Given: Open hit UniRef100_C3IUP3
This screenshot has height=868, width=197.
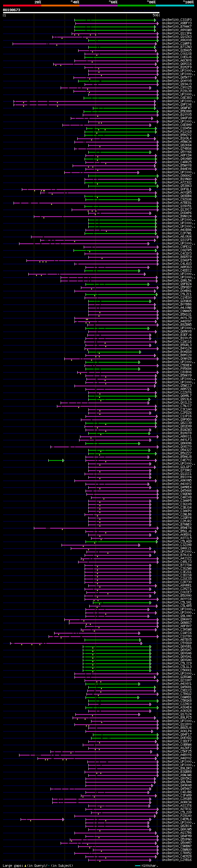Looking at the screenshot, I should tap(177, 20).
